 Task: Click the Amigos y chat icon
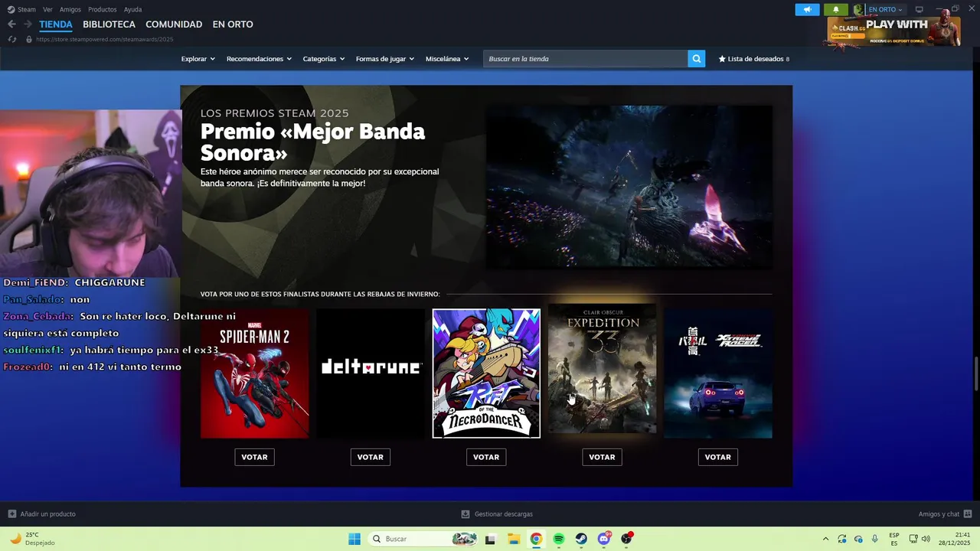pyautogui.click(x=968, y=514)
